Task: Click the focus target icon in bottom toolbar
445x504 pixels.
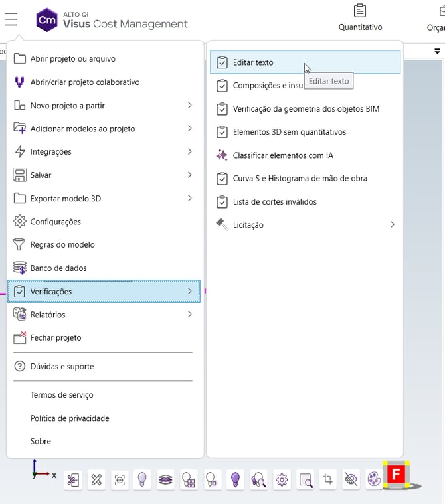Action: click(x=120, y=479)
